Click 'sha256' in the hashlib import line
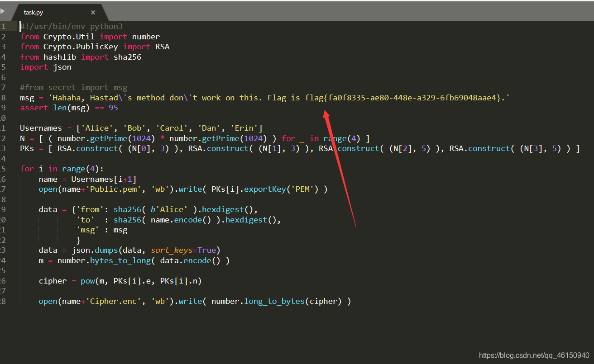Viewport: 594px width, 364px height. tap(127, 57)
